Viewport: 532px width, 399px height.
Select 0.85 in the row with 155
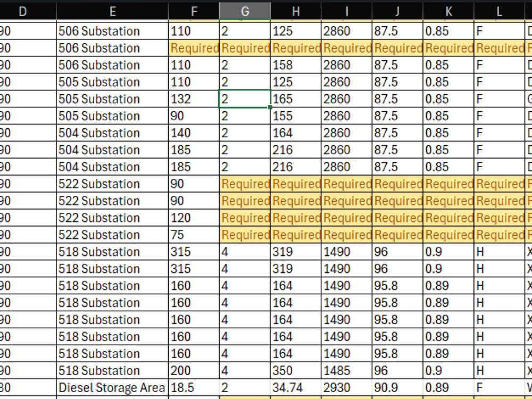point(448,115)
